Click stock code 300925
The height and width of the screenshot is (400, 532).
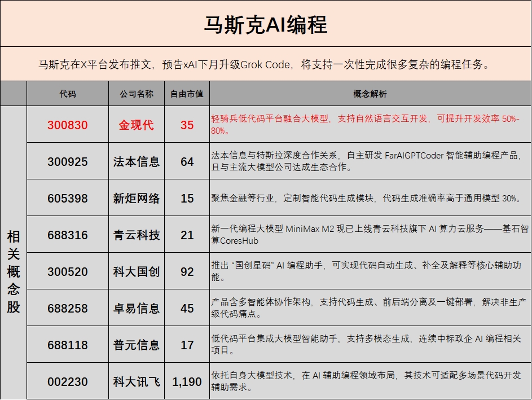68,161
